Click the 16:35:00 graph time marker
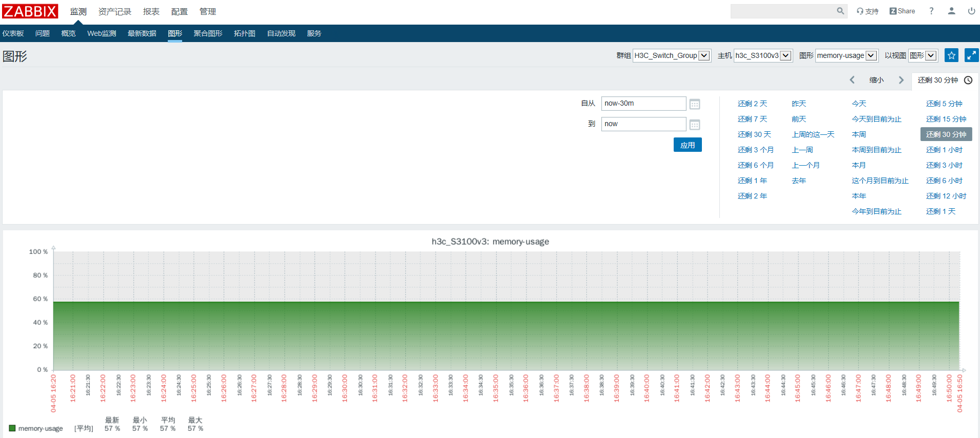 point(496,388)
